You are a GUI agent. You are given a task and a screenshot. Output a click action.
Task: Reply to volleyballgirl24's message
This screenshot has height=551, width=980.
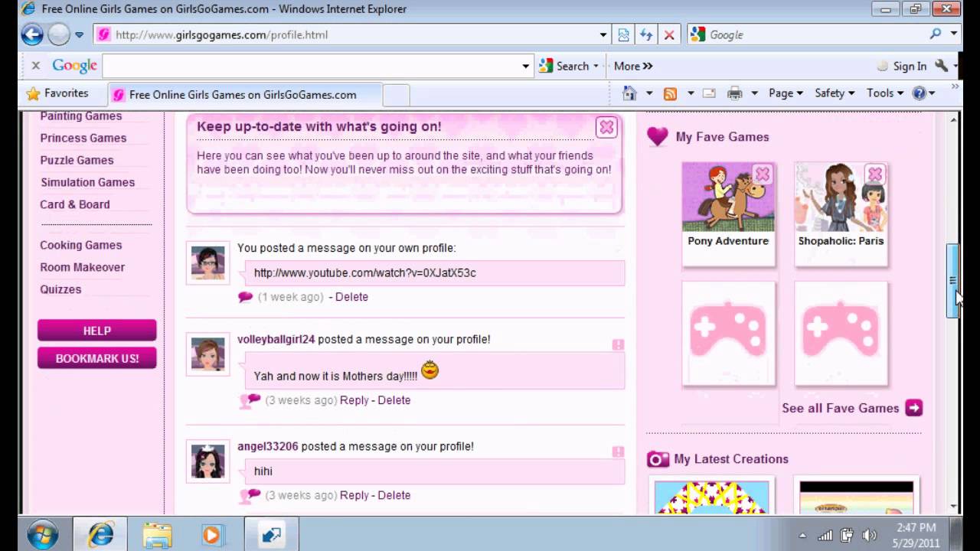click(354, 400)
